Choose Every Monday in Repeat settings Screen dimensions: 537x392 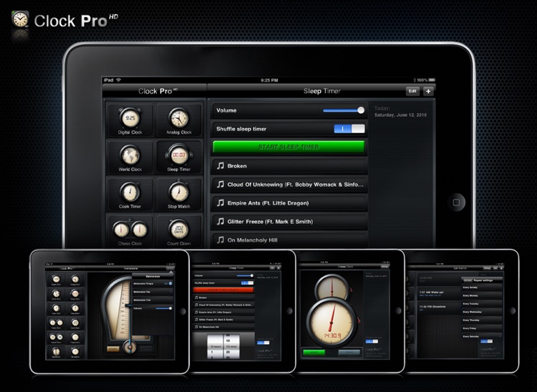(482, 295)
